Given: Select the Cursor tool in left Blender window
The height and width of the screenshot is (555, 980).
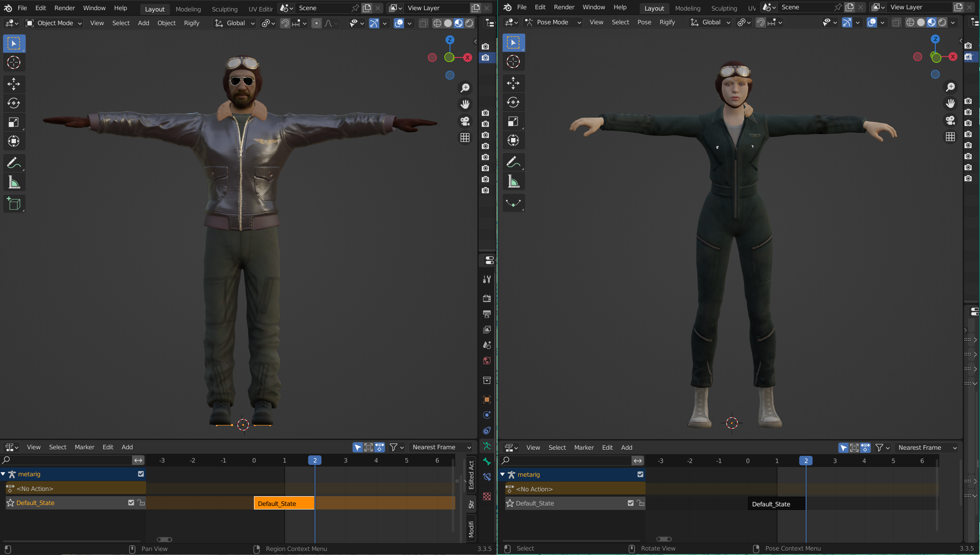Looking at the screenshot, I should [14, 62].
